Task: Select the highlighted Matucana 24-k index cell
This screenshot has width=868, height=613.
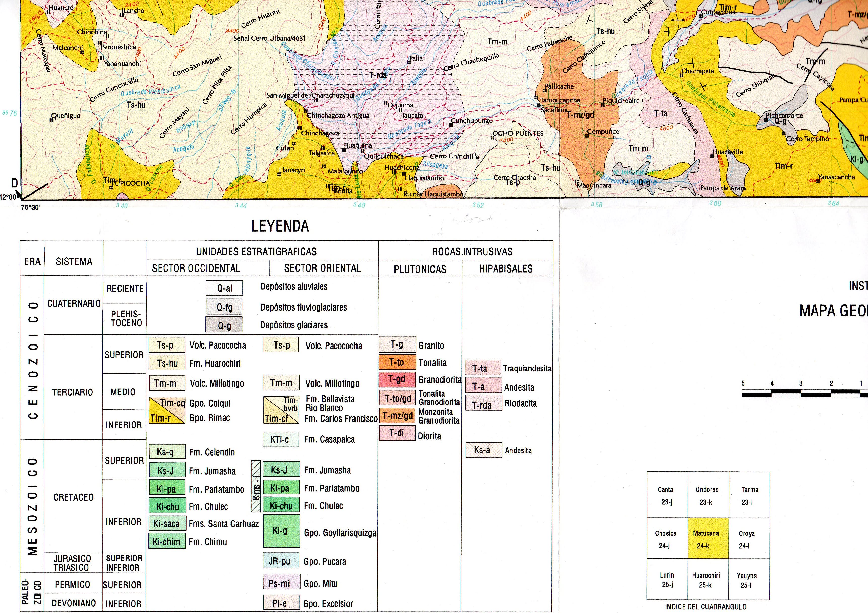Action: [708, 539]
